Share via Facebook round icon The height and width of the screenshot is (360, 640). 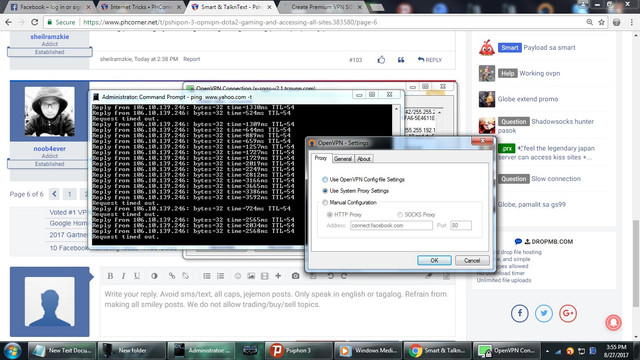520,313
